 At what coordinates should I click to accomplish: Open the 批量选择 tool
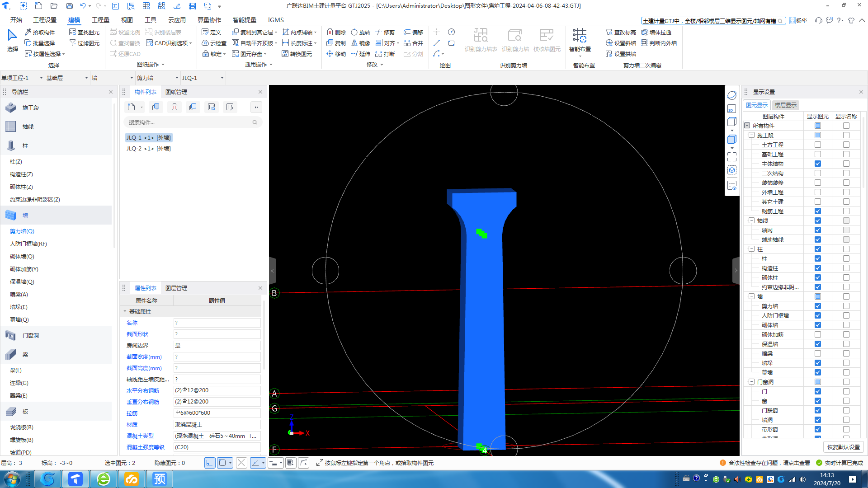click(40, 43)
